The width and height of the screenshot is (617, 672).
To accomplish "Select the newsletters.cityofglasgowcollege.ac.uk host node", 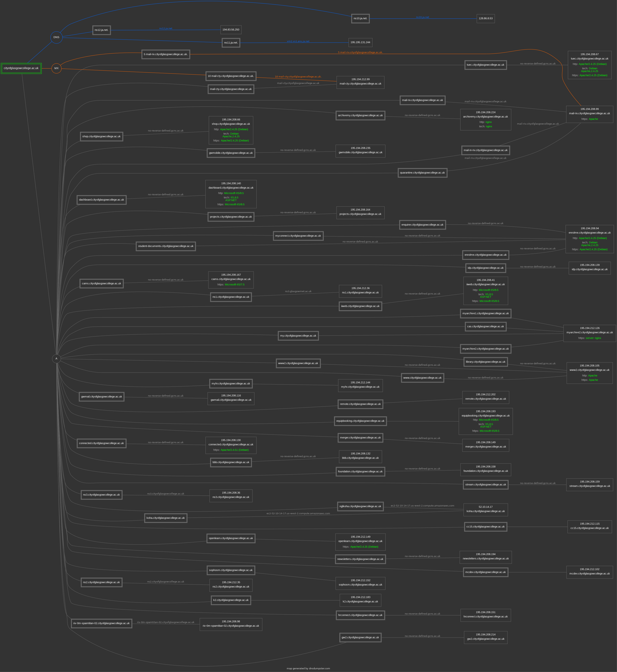I will 361,559.
